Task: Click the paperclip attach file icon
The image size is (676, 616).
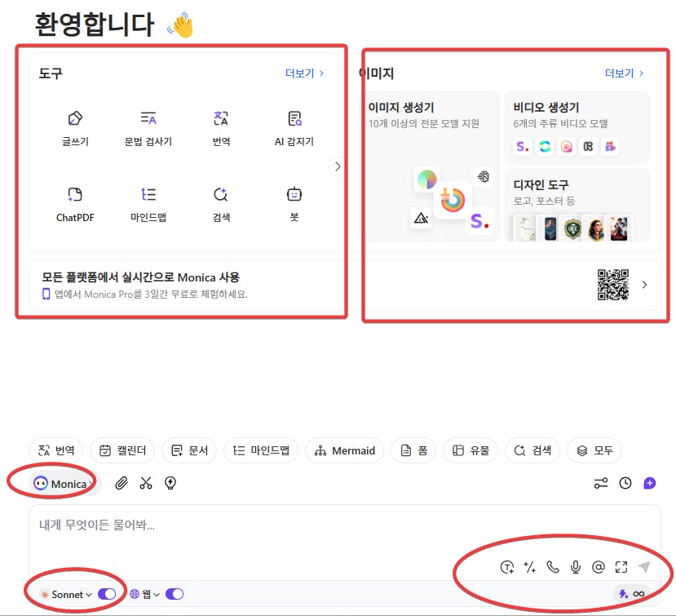Action: (x=122, y=483)
